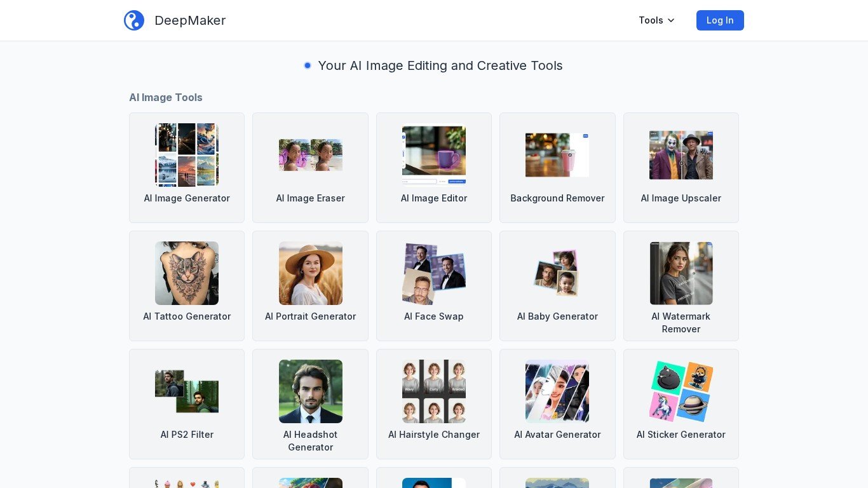Click the DeepMaker logo icon
The image size is (868, 488).
pos(134,20)
